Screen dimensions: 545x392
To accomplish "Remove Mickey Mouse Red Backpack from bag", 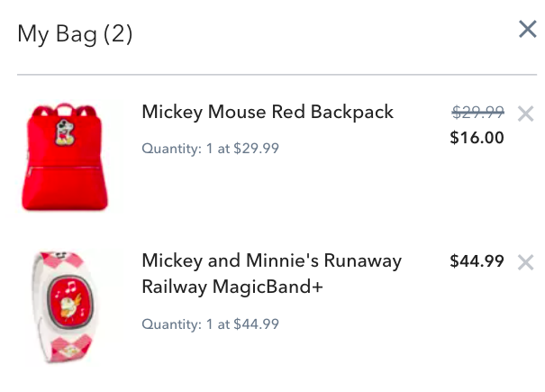I will (526, 114).
